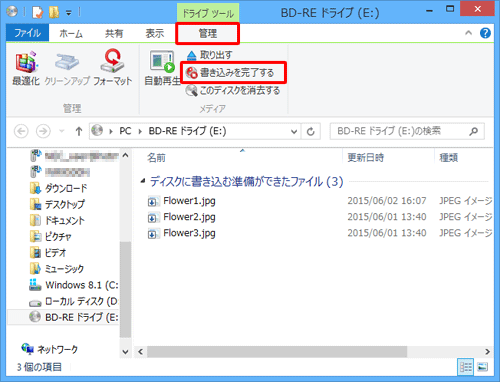Click the フォーマット format drive icon
This screenshot has height=382, width=500.
(112, 68)
